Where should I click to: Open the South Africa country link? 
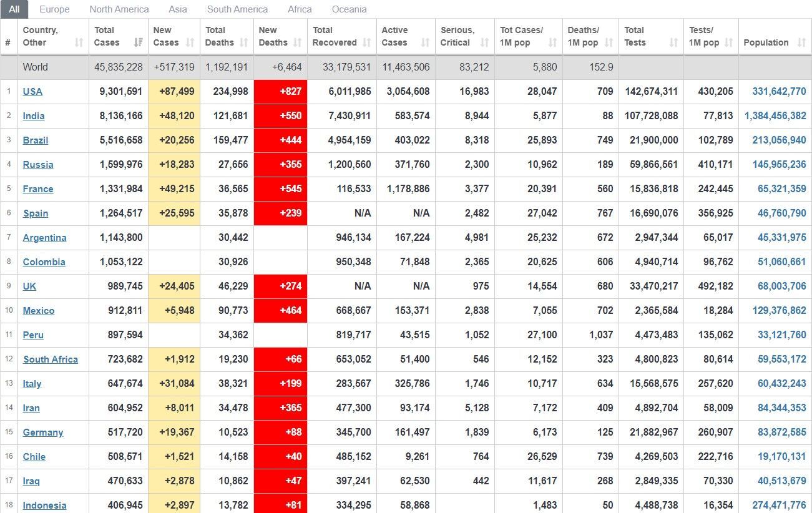click(x=51, y=359)
